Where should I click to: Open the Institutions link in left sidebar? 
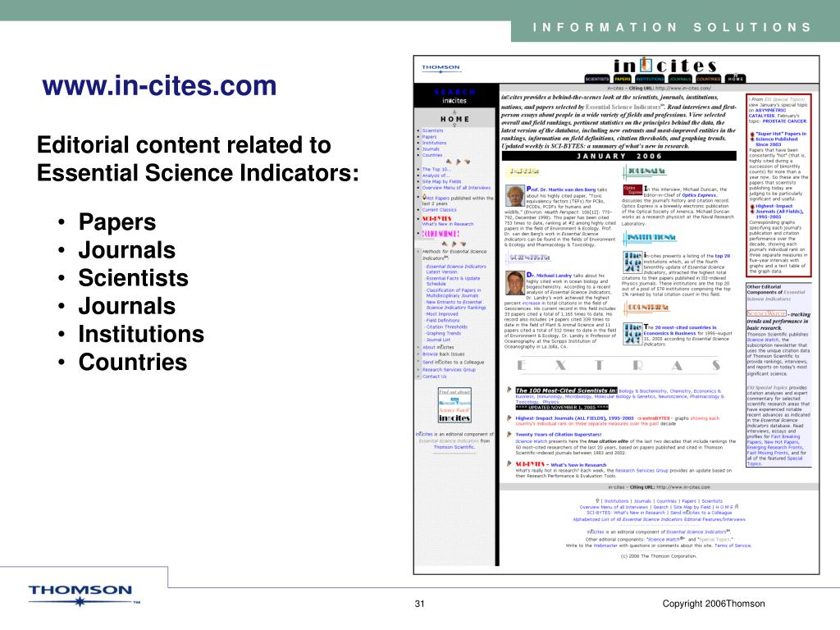pyautogui.click(x=434, y=143)
